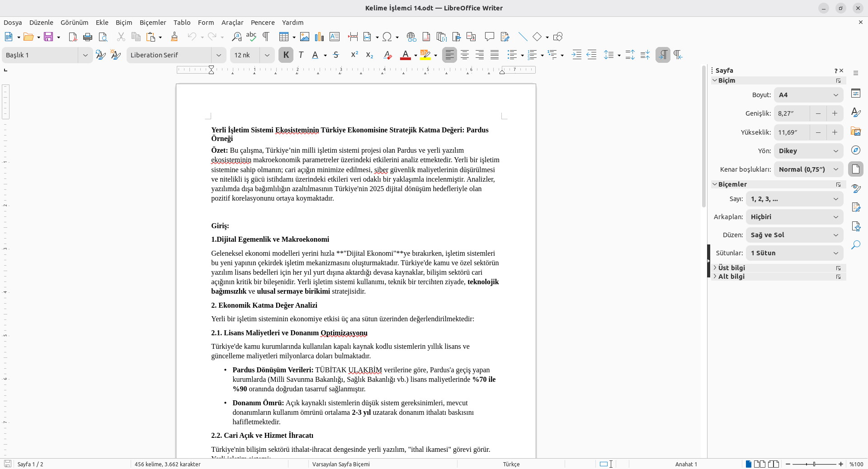Screen dimensions: 868x469
Task: Open the Biçim menu
Action: pyautogui.click(x=123, y=23)
